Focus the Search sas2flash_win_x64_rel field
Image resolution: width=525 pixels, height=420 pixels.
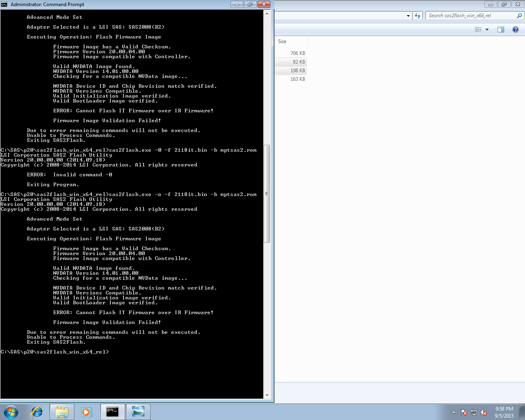[472, 16]
